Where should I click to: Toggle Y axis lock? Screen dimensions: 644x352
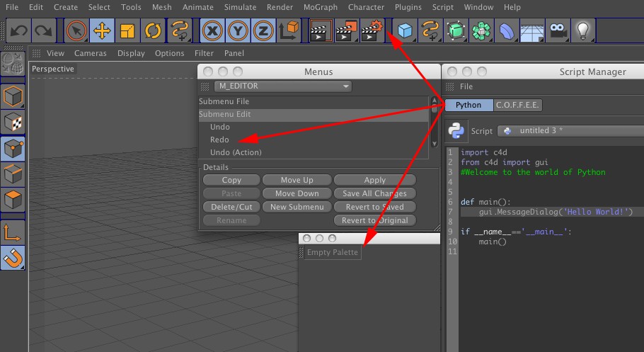pos(238,30)
